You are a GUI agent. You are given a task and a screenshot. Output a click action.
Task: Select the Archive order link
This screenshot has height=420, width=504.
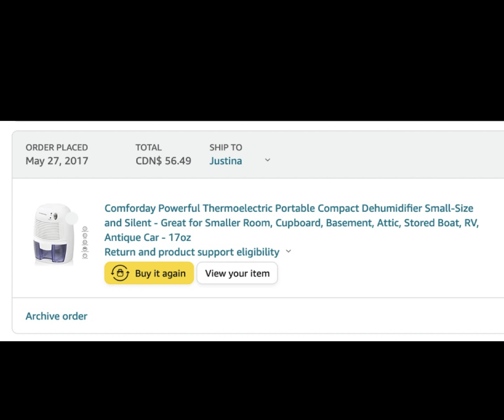56,316
